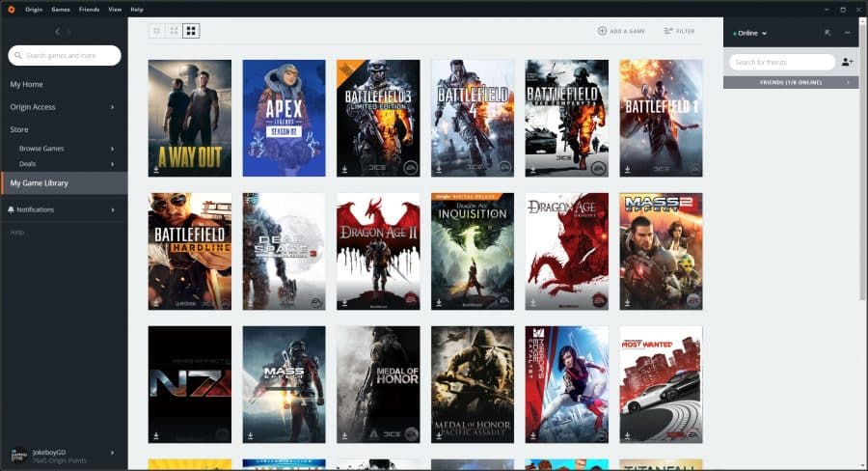The height and width of the screenshot is (471, 868).
Task: Click the download icon on A Way Out
Action: 156,168
